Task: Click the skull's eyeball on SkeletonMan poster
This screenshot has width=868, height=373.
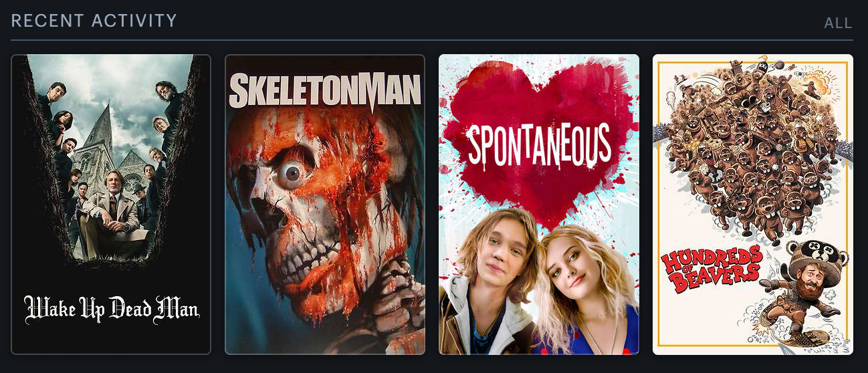Action: 292,175
